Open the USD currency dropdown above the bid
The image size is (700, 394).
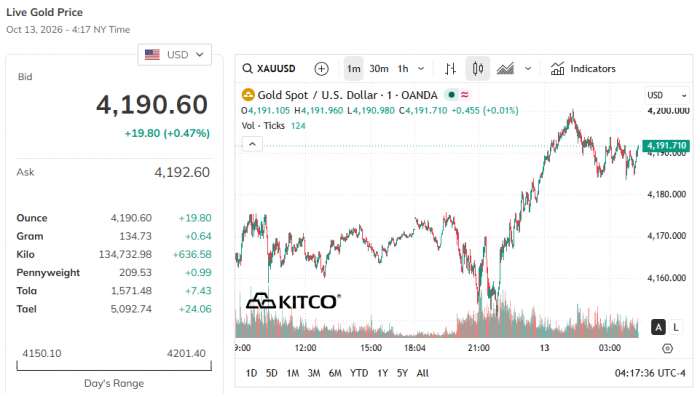(175, 54)
